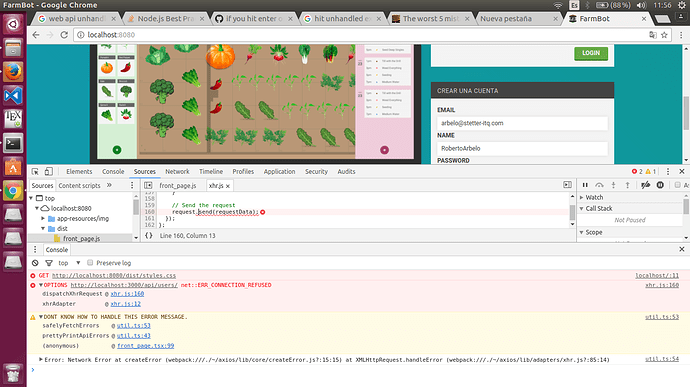Open the top context dropdown in console
Image resolution: width=690 pixels, height=387 pixels.
coord(70,263)
